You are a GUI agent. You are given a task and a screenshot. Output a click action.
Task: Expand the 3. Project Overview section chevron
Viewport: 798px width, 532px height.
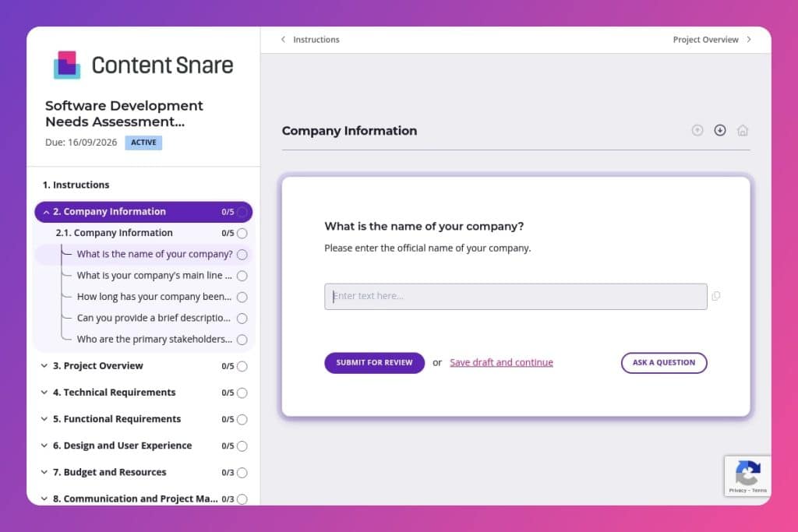coord(44,365)
